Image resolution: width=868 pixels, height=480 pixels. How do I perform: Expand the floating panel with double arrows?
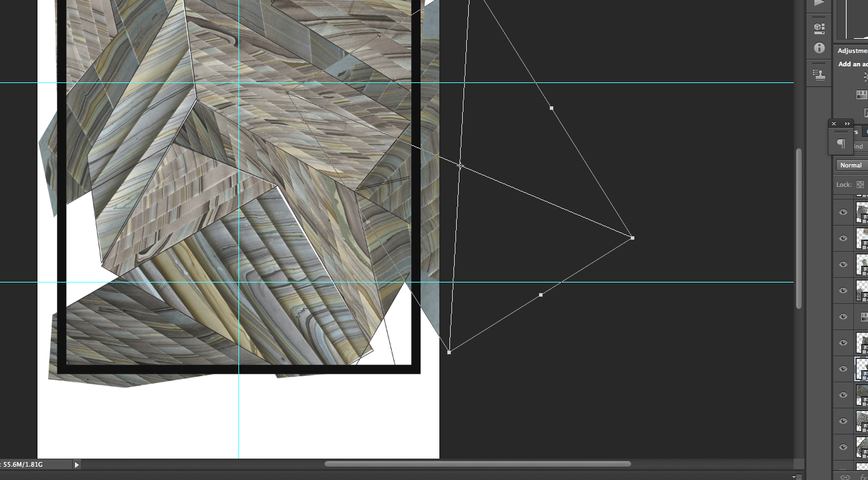[x=847, y=124]
